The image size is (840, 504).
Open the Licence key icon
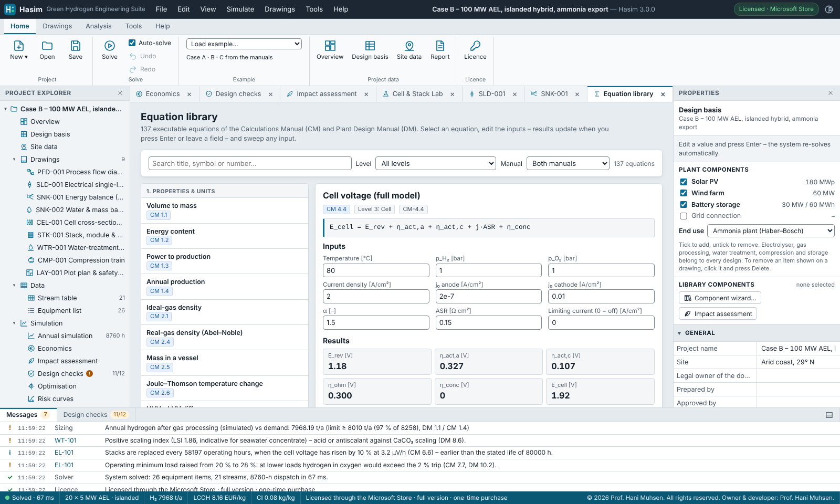point(475,46)
